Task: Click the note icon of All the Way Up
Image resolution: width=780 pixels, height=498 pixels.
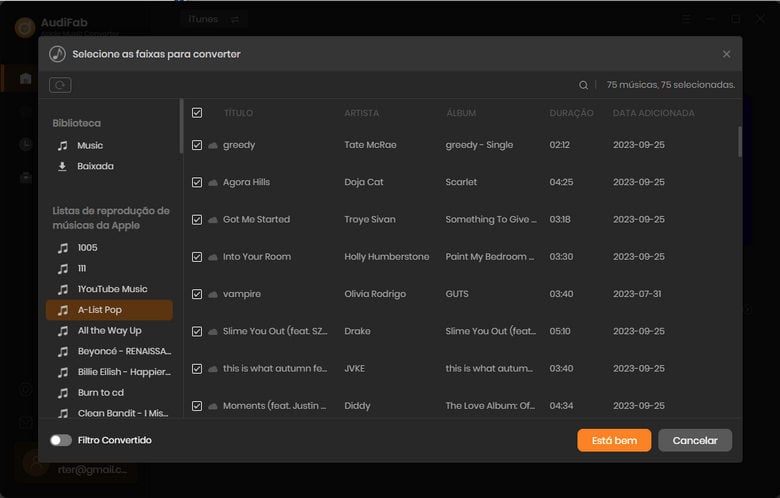Action: [x=63, y=331]
